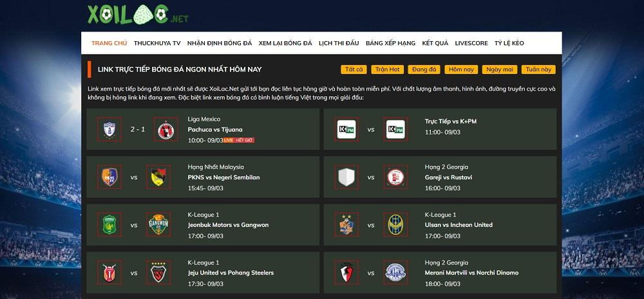Open the Trang Chủ menu item
This screenshot has width=644, height=299.
click(x=109, y=43)
